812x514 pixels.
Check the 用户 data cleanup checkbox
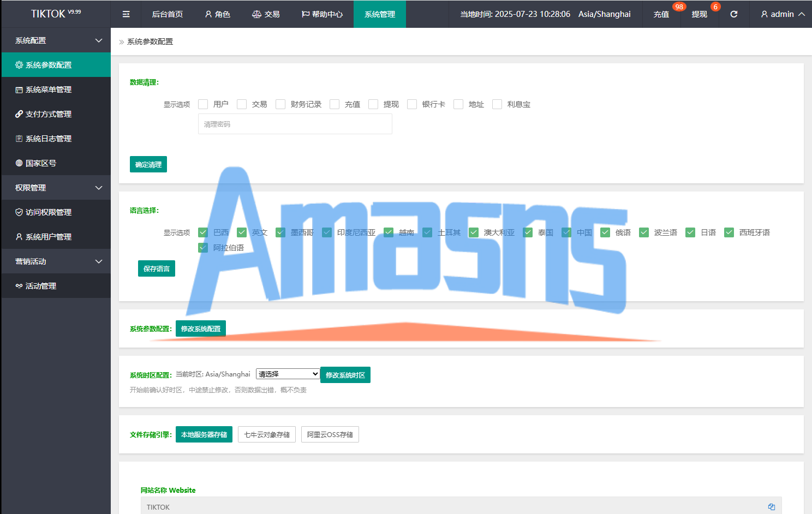(x=203, y=104)
